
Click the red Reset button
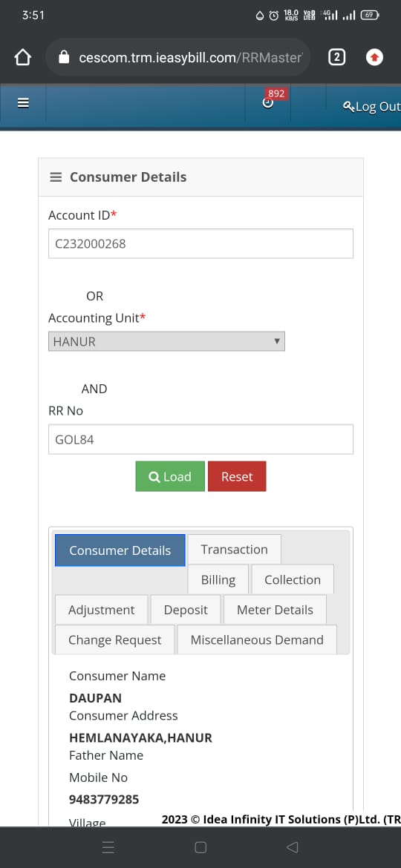tap(237, 476)
